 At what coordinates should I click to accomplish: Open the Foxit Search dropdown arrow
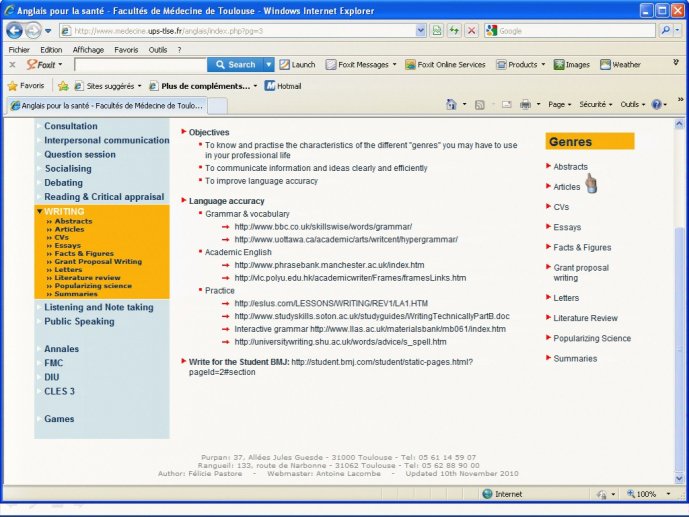coord(268,65)
